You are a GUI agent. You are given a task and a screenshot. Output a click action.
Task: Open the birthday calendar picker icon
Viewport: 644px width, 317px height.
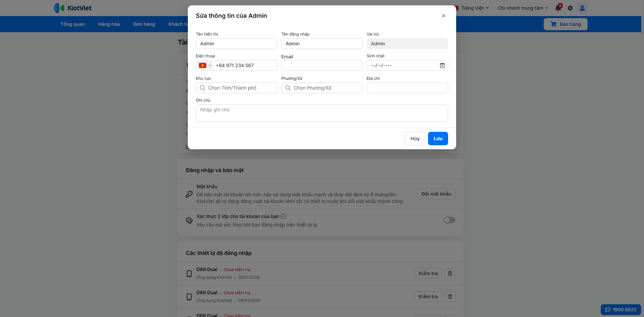(442, 66)
